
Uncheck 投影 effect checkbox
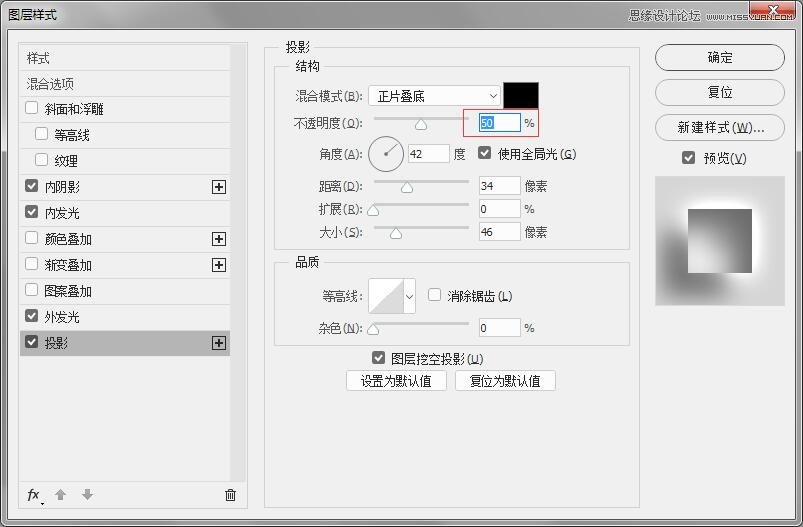31,342
